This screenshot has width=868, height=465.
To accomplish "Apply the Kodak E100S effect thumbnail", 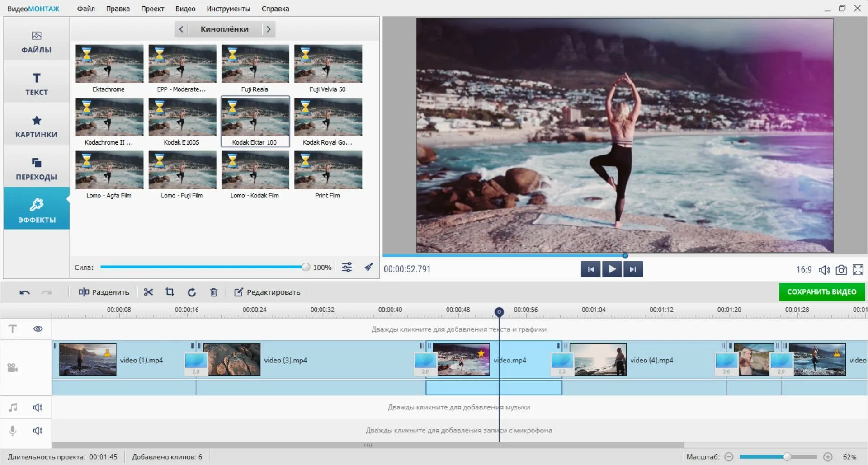I will tap(182, 117).
